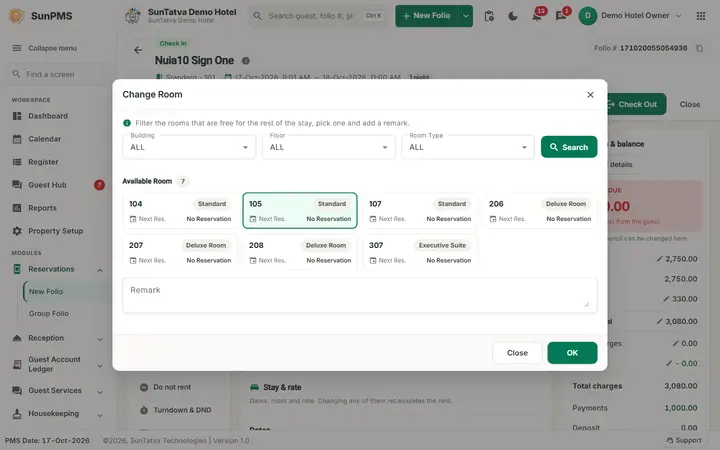
Task: Select room 207 Deluxe Room card
Action: (180, 252)
